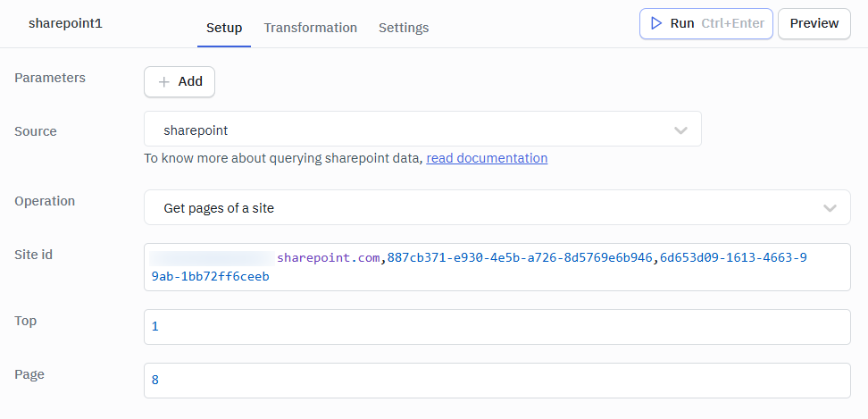Image resolution: width=868 pixels, height=419 pixels.
Task: Click the sharepoint1 query name
Action: point(65,24)
